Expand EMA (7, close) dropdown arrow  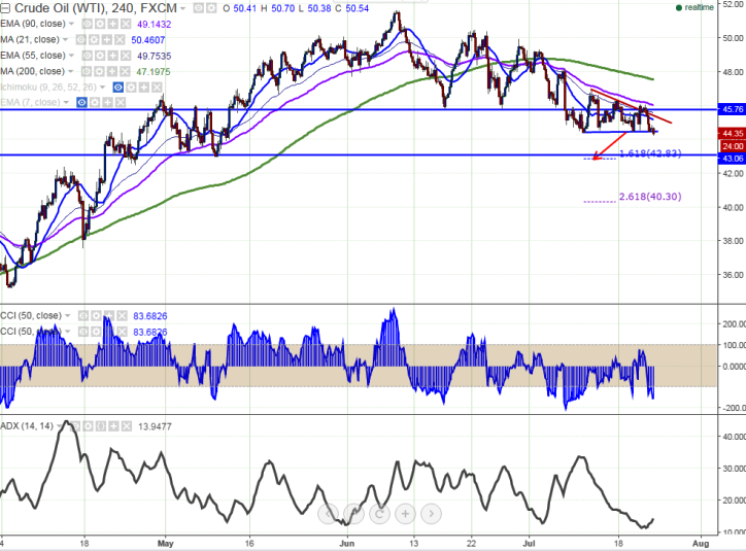(66, 102)
